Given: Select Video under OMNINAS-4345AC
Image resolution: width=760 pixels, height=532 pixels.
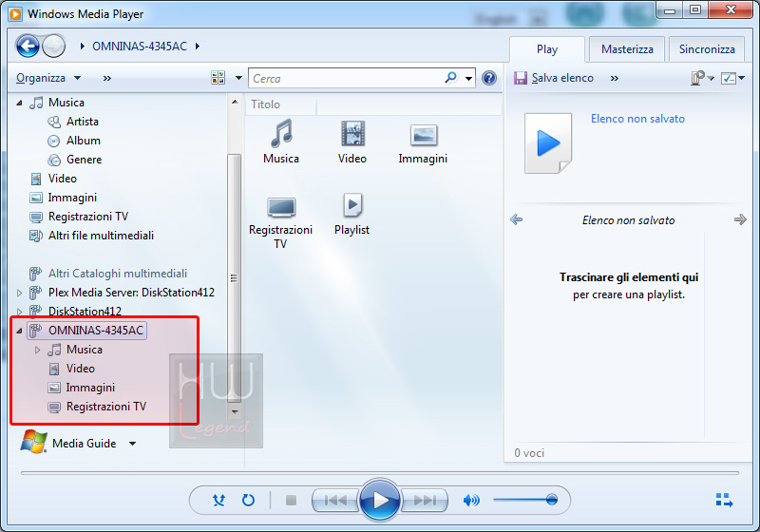Looking at the screenshot, I should tap(80, 369).
